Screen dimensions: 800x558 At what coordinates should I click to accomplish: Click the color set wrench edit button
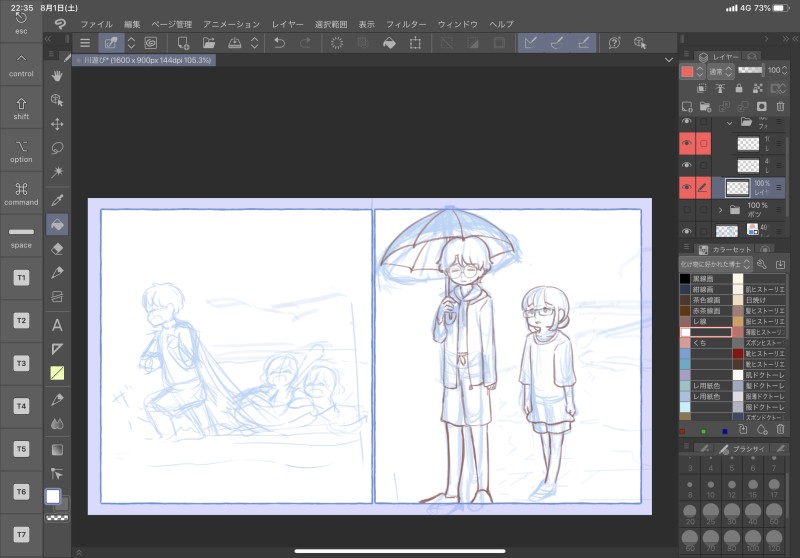pyautogui.click(x=761, y=264)
